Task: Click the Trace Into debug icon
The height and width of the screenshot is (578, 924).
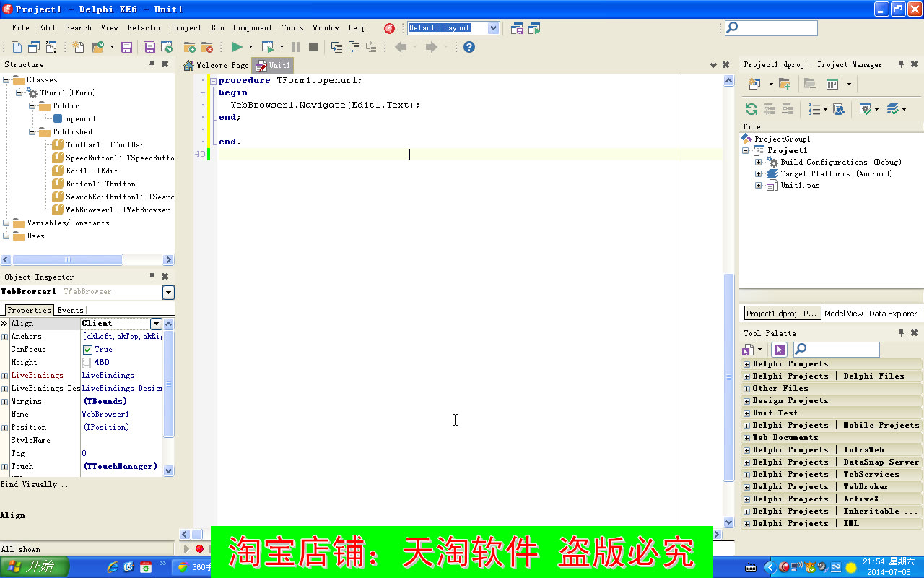Action: pyautogui.click(x=336, y=47)
